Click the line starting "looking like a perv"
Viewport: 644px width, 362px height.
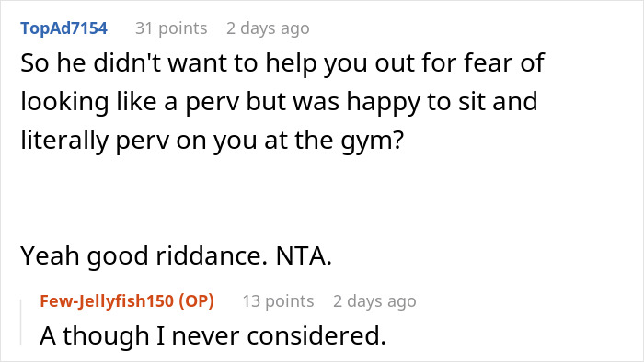coord(280,102)
